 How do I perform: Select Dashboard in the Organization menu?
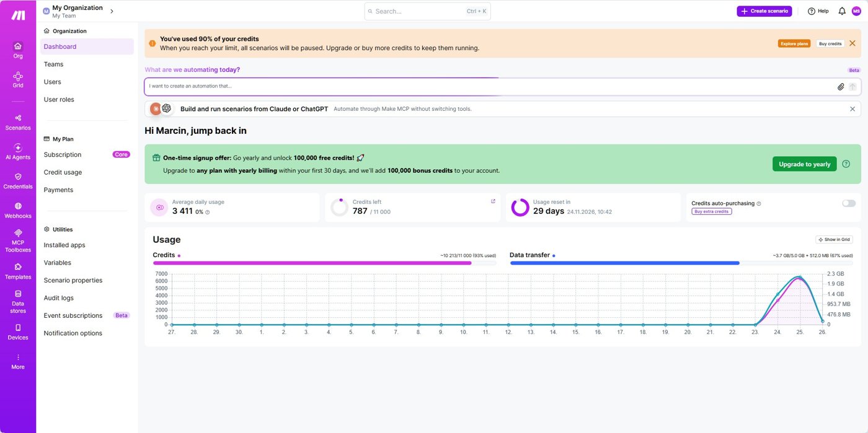click(87, 46)
